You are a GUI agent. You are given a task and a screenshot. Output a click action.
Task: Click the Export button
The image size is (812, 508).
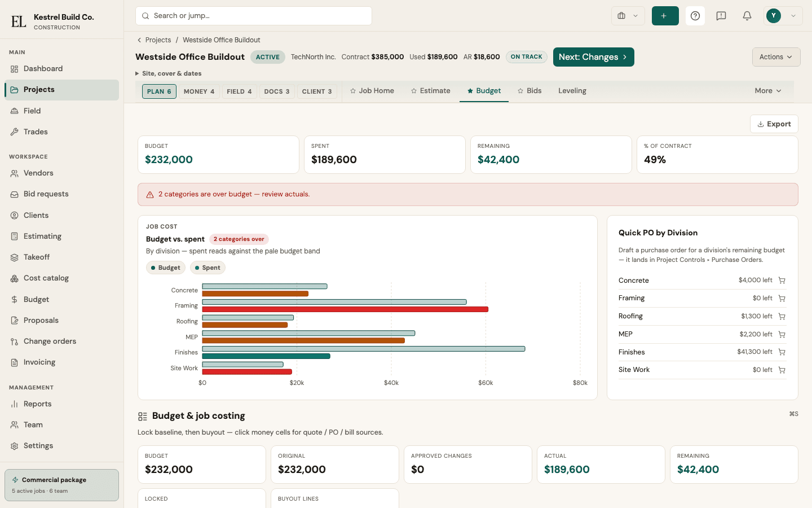(x=774, y=124)
